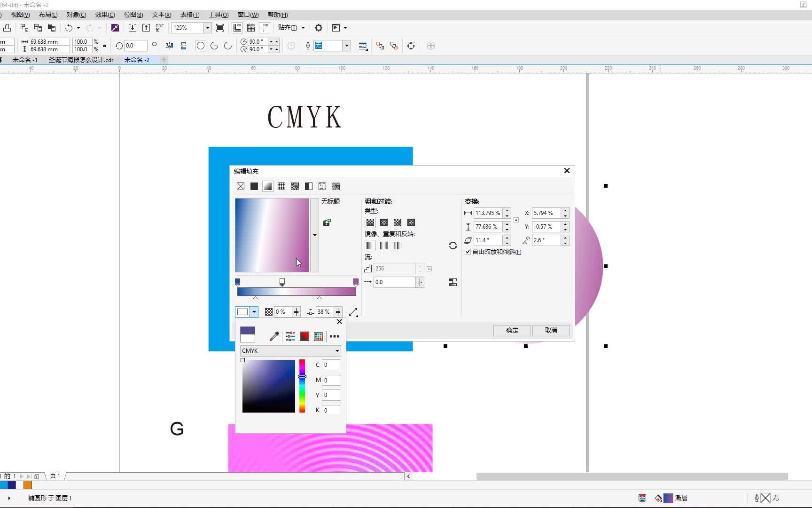Open the outline width dropdown showing 无
812x508 pixels.
tap(347, 46)
